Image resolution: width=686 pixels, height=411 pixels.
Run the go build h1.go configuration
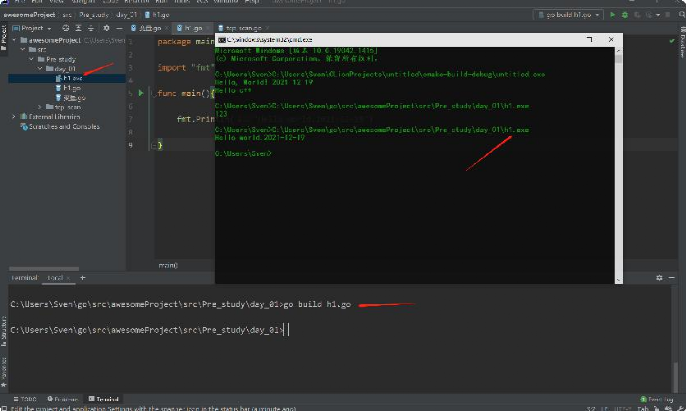tap(613, 15)
